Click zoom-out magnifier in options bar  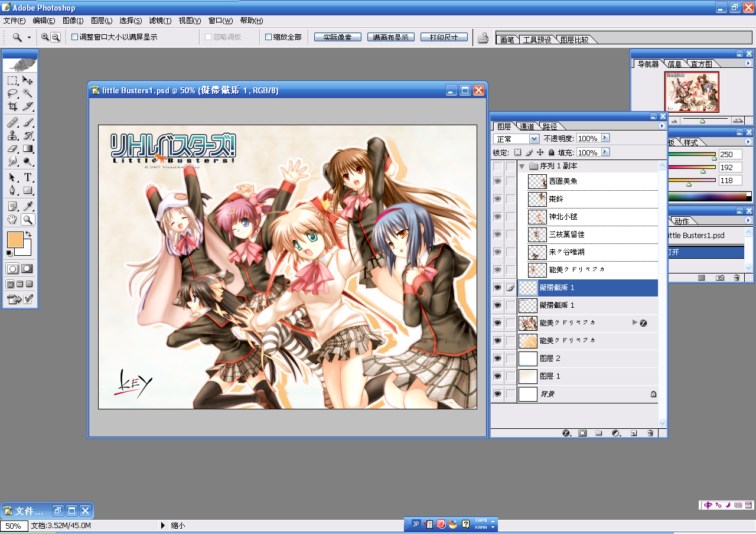tap(56, 37)
